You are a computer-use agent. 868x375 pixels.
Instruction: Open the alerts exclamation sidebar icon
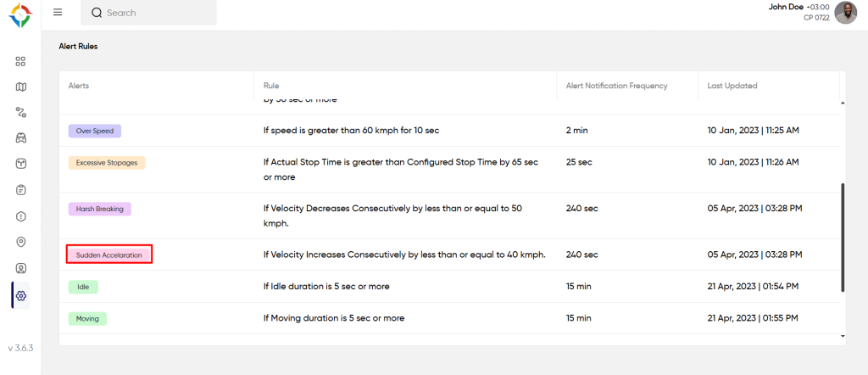[x=21, y=216]
